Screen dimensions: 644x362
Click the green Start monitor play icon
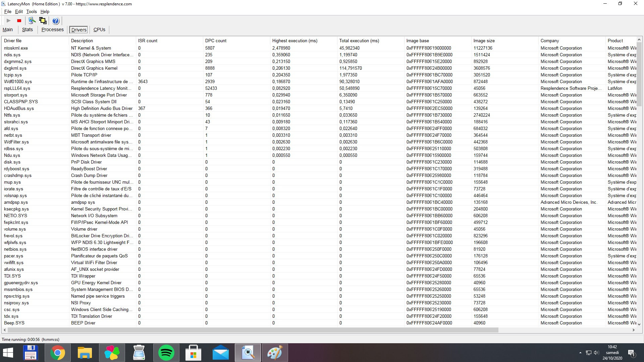click(x=9, y=21)
